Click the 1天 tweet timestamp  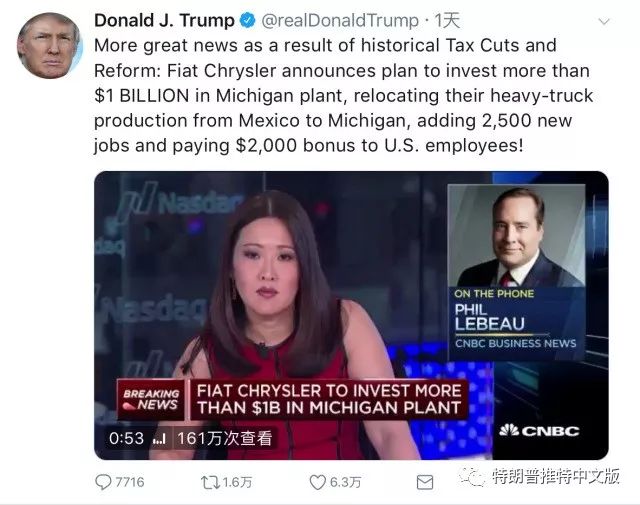coord(447,20)
